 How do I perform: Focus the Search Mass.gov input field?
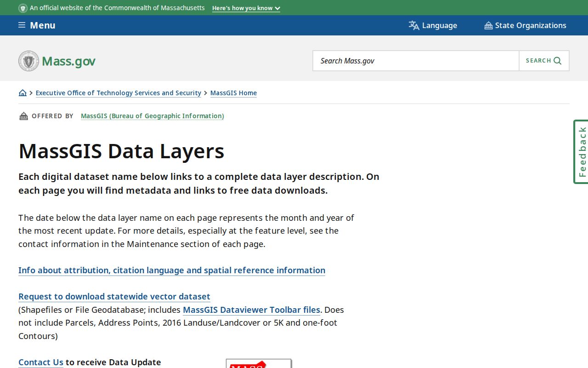[416, 61]
